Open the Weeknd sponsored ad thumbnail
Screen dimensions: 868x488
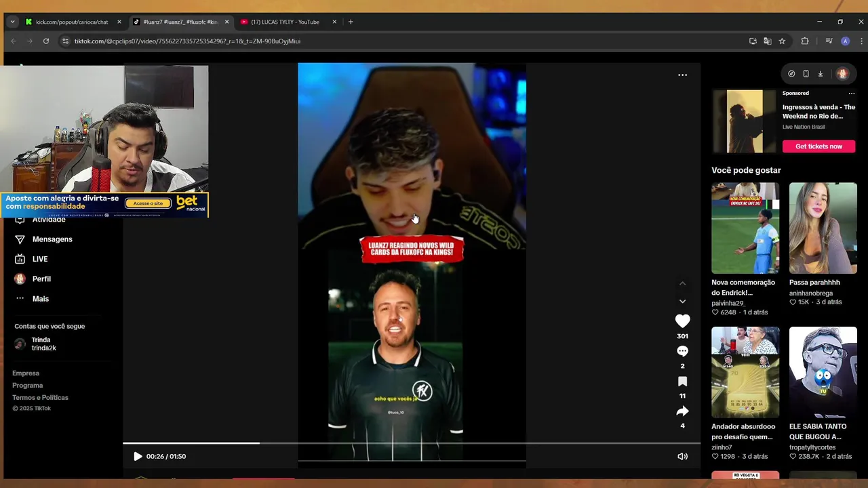[x=745, y=121]
